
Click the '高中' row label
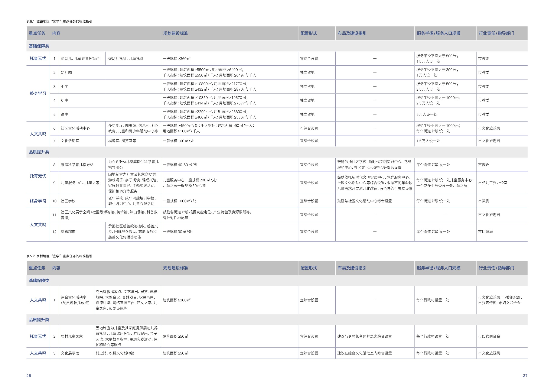coord(64,114)
